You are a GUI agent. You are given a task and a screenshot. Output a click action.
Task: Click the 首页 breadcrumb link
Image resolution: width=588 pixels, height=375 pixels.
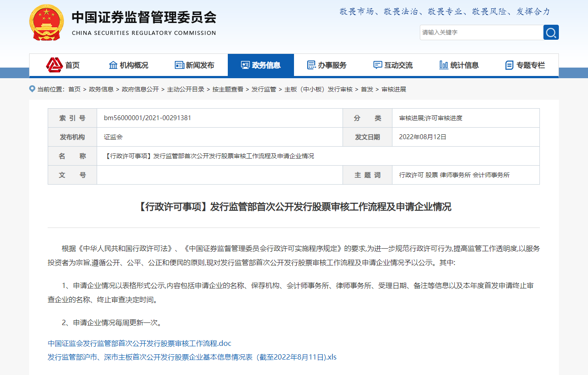74,89
